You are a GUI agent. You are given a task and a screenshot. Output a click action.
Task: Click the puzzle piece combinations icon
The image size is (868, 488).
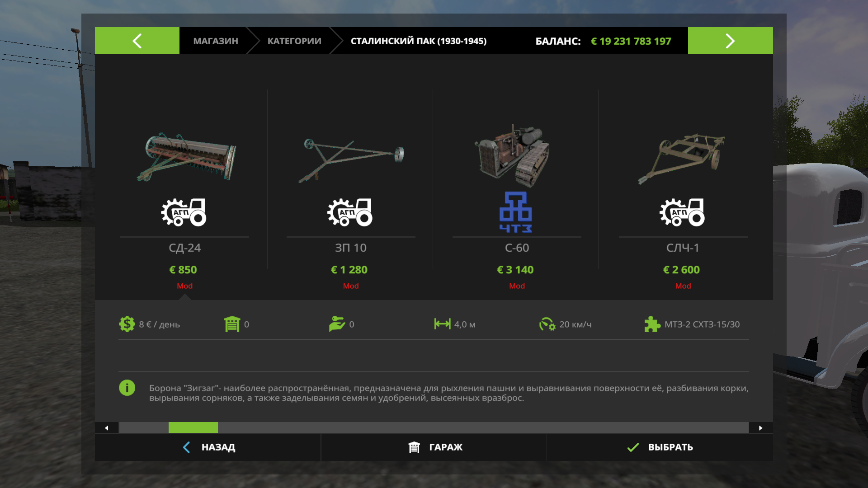click(652, 324)
